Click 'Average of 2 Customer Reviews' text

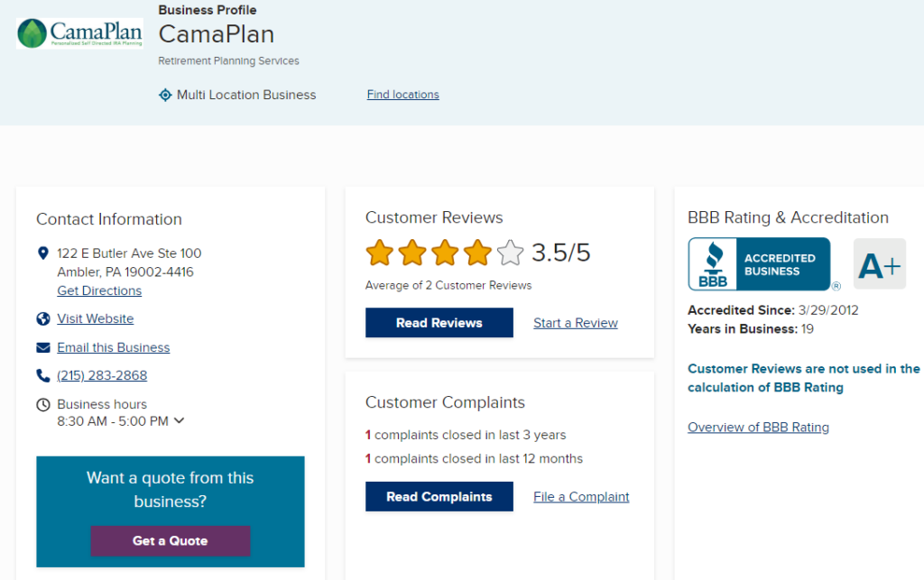tap(448, 285)
